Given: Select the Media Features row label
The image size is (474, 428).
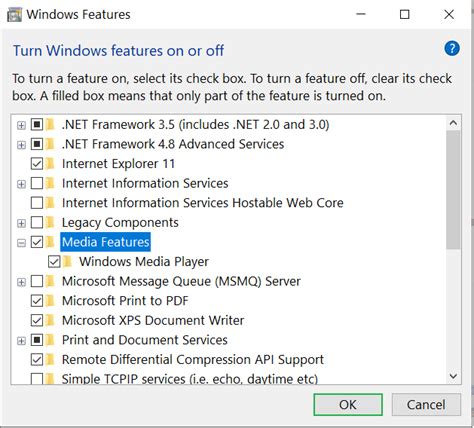Looking at the screenshot, I should [x=106, y=242].
